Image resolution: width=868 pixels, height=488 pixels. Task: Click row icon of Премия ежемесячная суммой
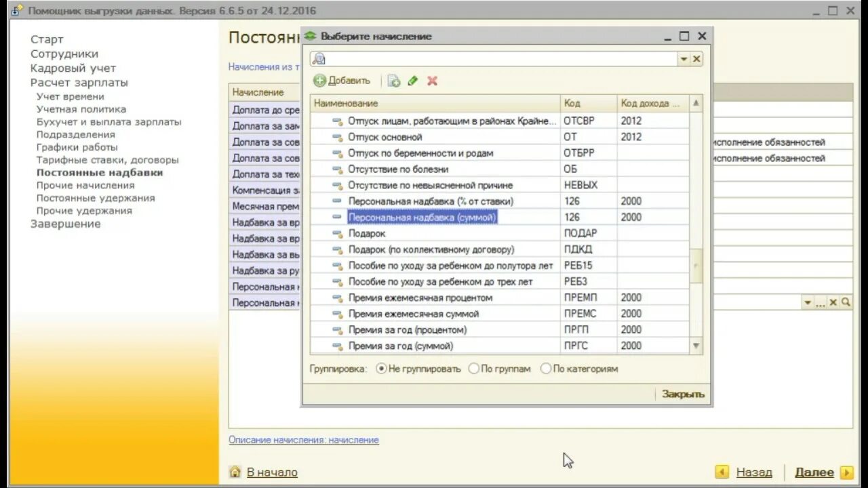[337, 314]
